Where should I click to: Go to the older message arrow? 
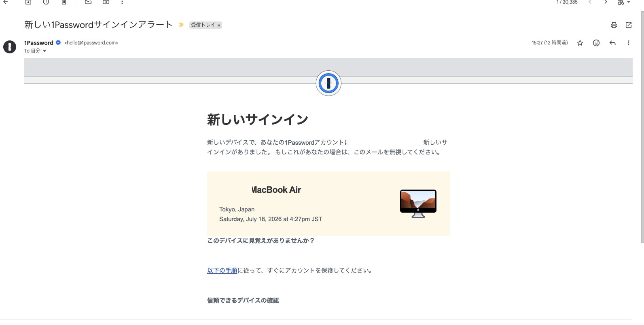pos(606,2)
